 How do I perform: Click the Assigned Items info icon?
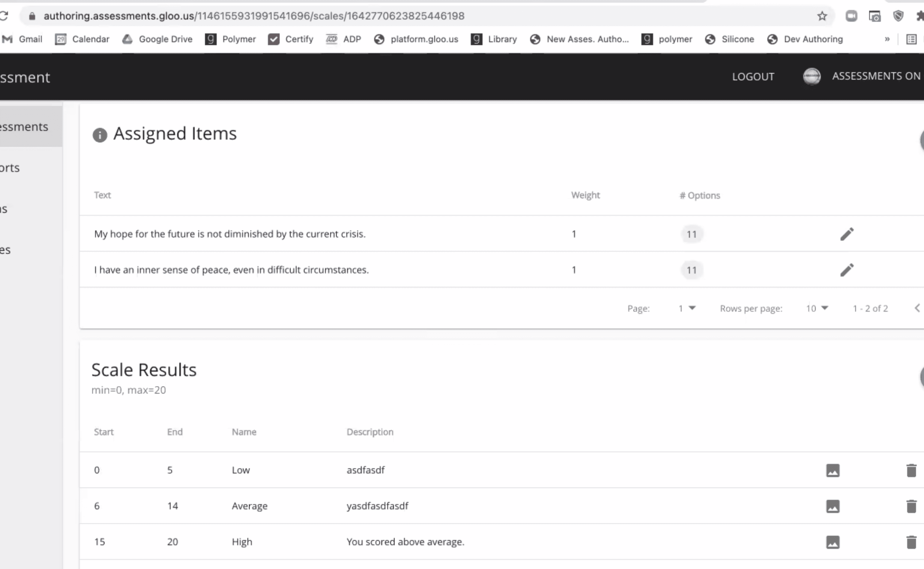pyautogui.click(x=100, y=135)
